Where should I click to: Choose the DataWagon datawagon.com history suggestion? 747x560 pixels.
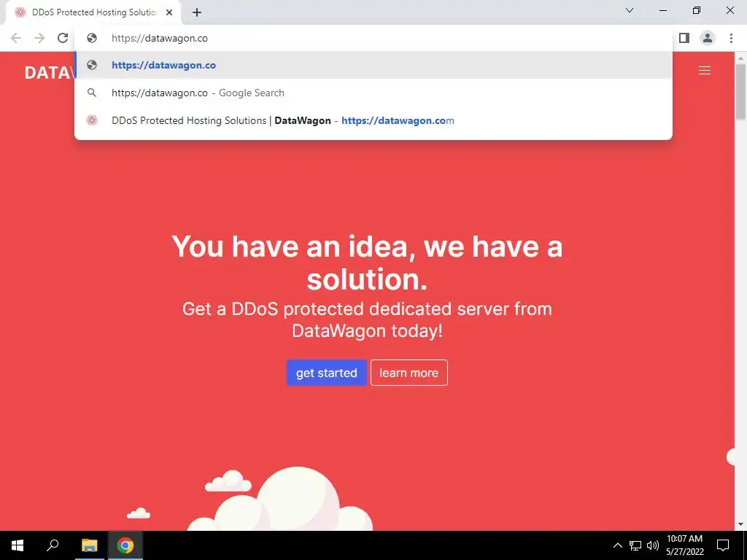373,120
